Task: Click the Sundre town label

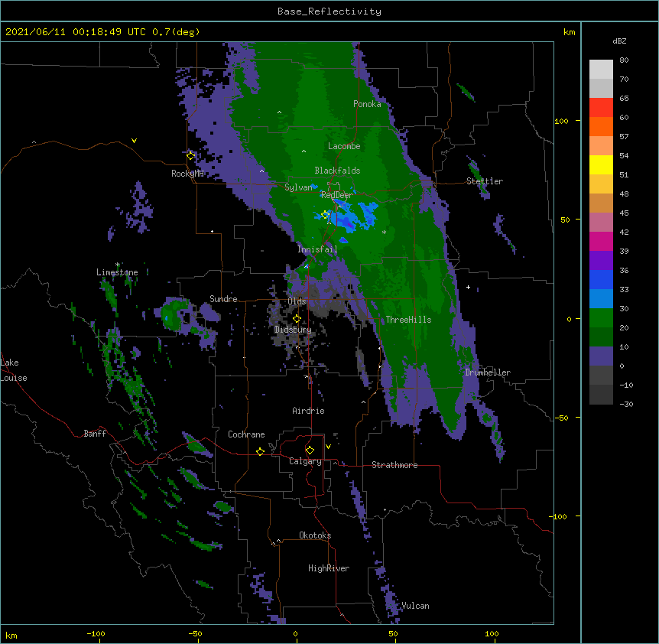Action: (x=223, y=299)
